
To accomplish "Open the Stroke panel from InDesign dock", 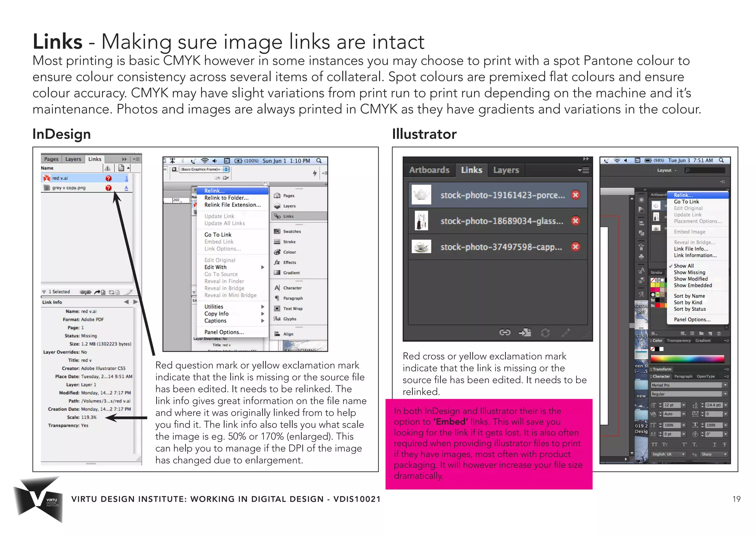I will coord(285,242).
